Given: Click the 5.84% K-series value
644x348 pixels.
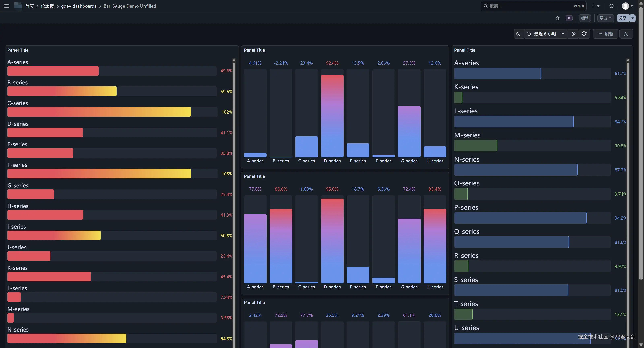Looking at the screenshot, I should pyautogui.click(x=620, y=98).
